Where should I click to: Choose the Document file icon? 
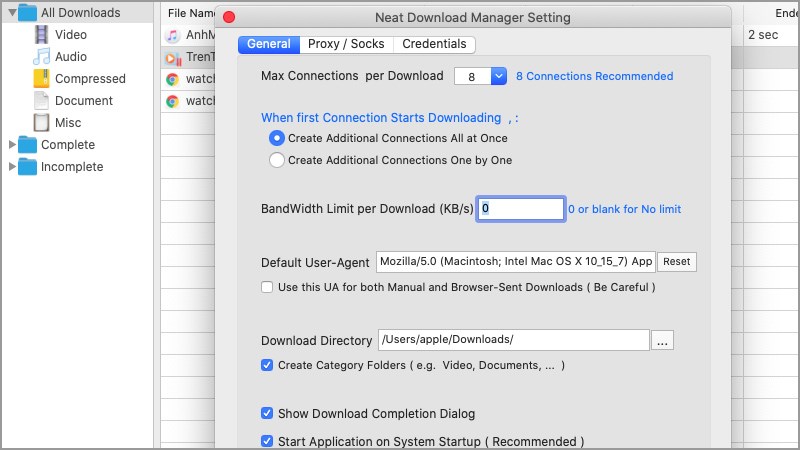click(x=41, y=101)
